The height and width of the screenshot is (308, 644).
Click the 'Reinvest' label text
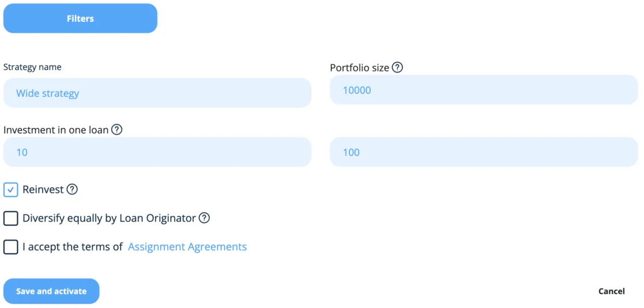[x=43, y=189]
